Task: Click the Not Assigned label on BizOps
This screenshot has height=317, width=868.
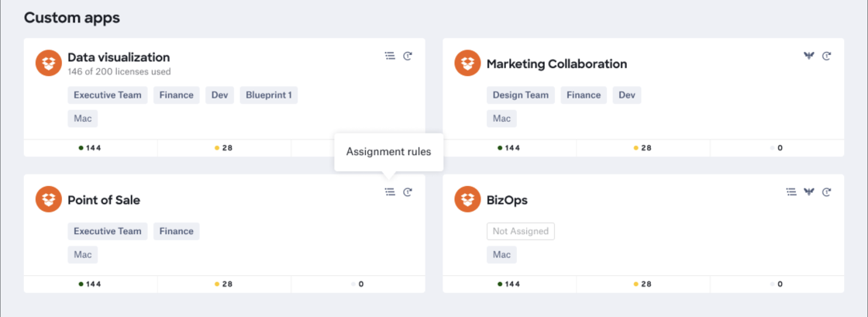Action: (x=521, y=231)
